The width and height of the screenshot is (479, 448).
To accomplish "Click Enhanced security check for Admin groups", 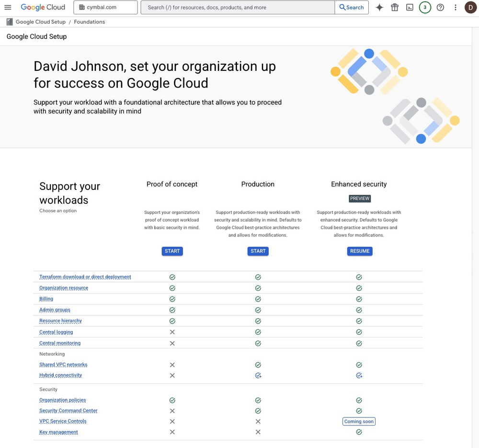I will click(x=359, y=310).
